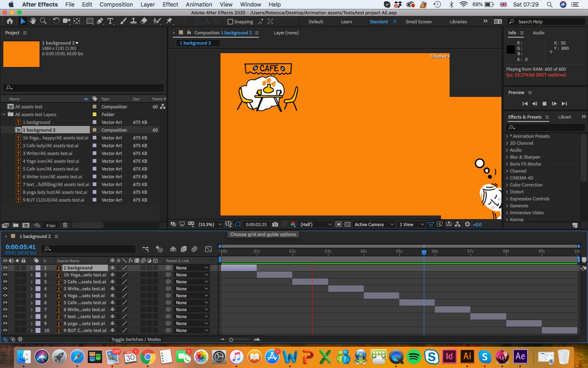Screen dimensions: 588x368
Task: Select the Clone Stamp tool
Action: [x=134, y=21]
